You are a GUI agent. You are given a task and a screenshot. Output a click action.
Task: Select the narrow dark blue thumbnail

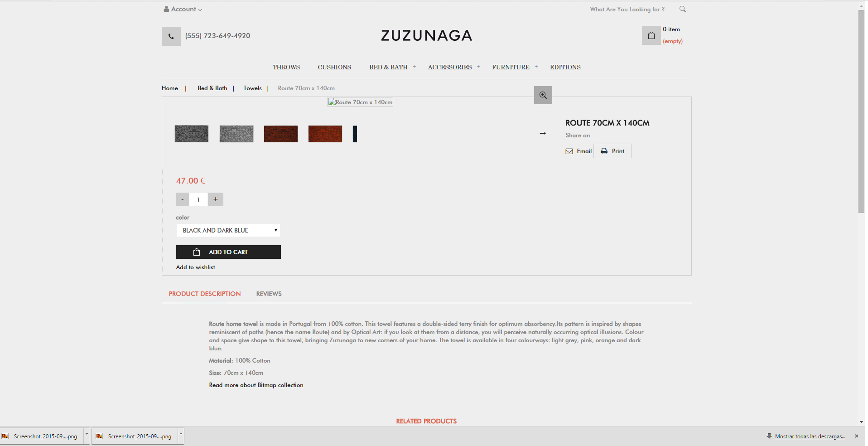click(x=355, y=134)
